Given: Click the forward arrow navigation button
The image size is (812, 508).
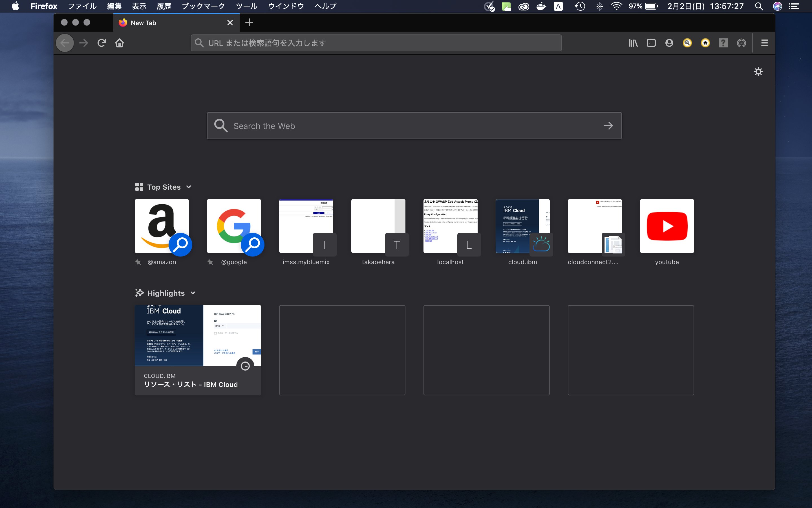Looking at the screenshot, I should click(x=83, y=43).
